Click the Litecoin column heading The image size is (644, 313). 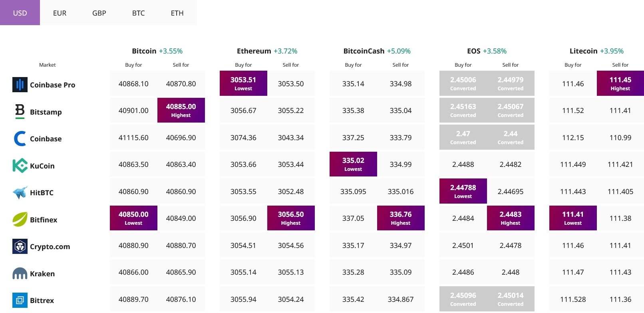584,51
